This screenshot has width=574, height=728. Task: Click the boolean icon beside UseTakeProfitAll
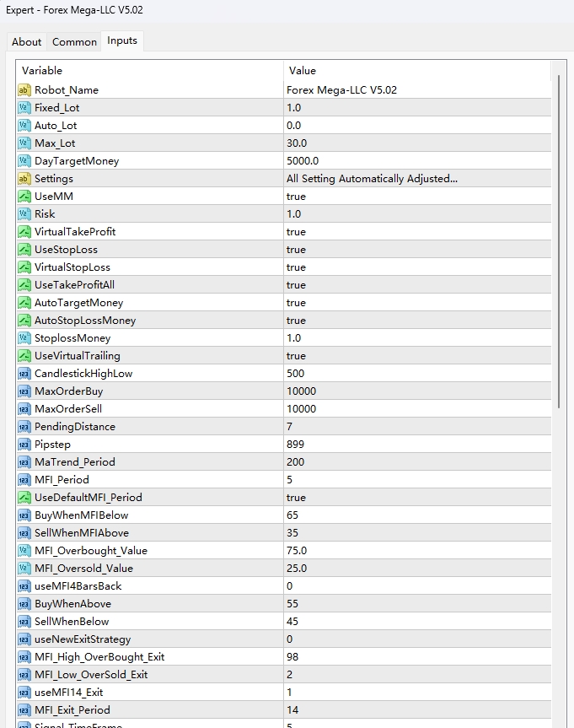(24, 284)
